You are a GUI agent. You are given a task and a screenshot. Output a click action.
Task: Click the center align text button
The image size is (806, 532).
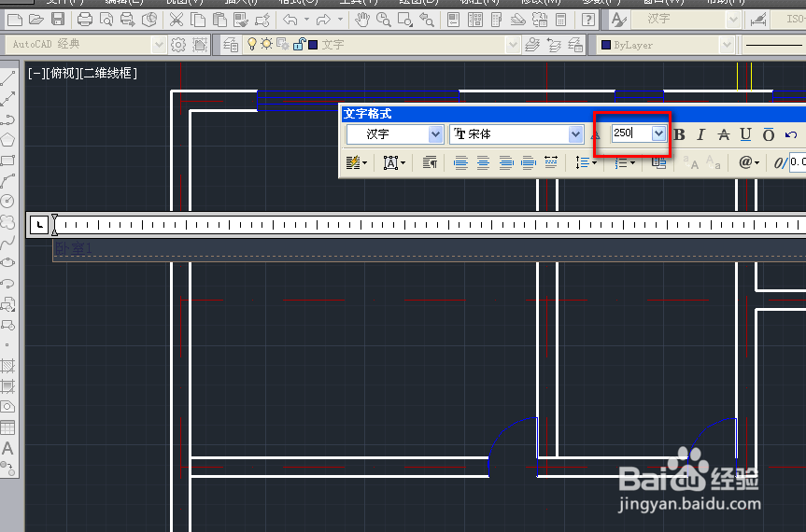pos(483,163)
